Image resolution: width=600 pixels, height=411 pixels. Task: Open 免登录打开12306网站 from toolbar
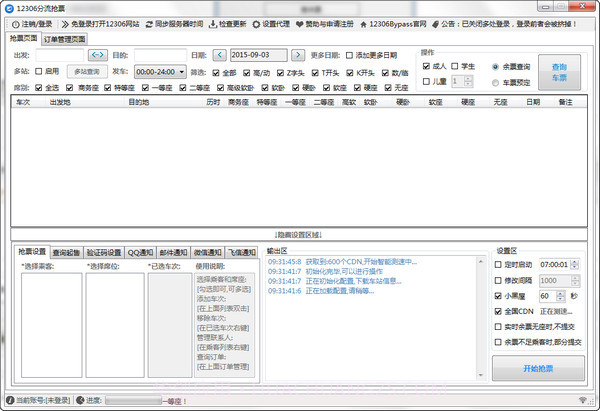(x=65, y=23)
